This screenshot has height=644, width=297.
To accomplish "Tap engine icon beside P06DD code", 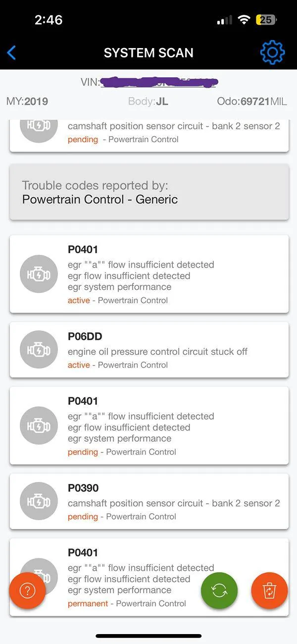I will [x=39, y=350].
